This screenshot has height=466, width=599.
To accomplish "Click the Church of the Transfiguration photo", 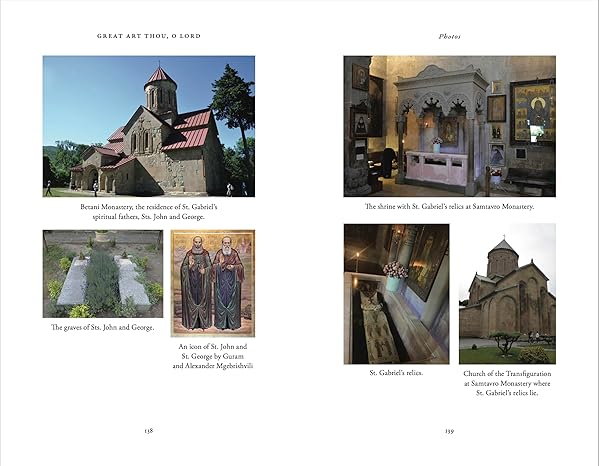I will tap(507, 294).
